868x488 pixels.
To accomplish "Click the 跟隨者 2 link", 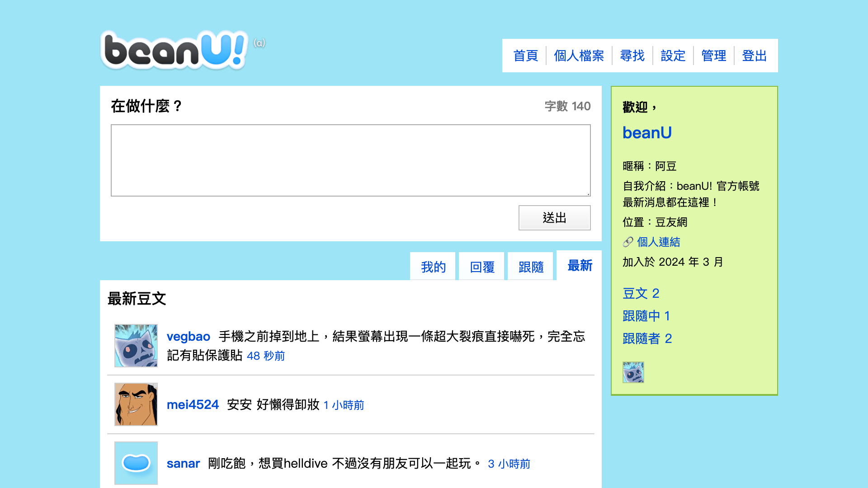I will pos(647,338).
